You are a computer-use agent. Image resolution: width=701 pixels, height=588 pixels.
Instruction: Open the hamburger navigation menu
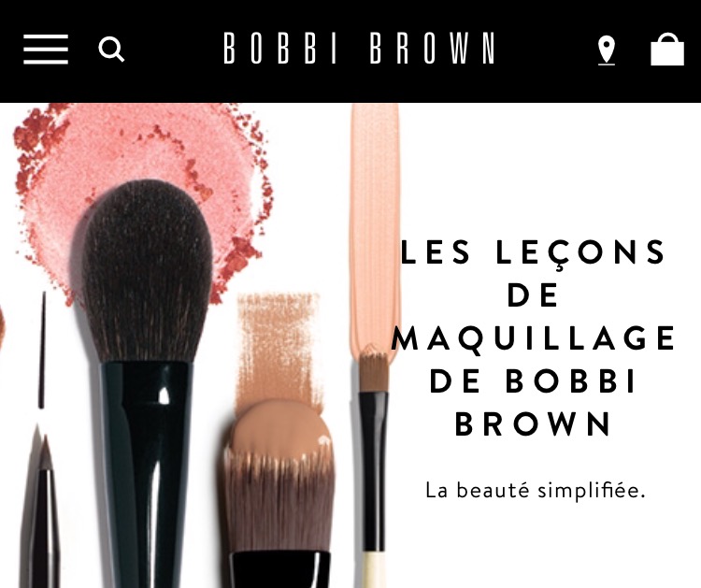(x=46, y=49)
